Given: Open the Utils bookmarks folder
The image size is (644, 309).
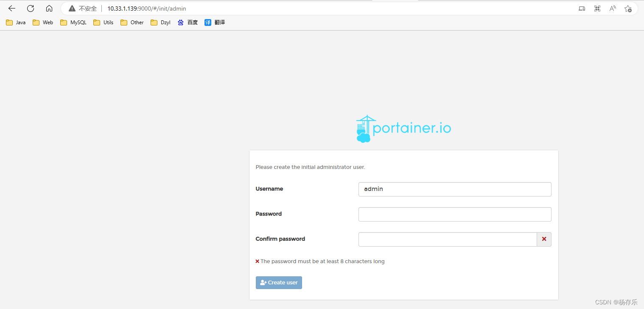Looking at the screenshot, I should (104, 22).
